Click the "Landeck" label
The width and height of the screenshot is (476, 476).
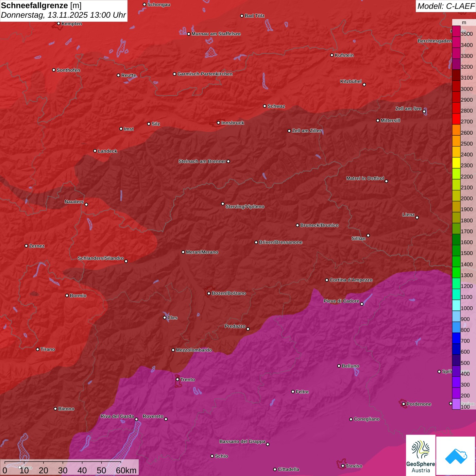(x=107, y=151)
